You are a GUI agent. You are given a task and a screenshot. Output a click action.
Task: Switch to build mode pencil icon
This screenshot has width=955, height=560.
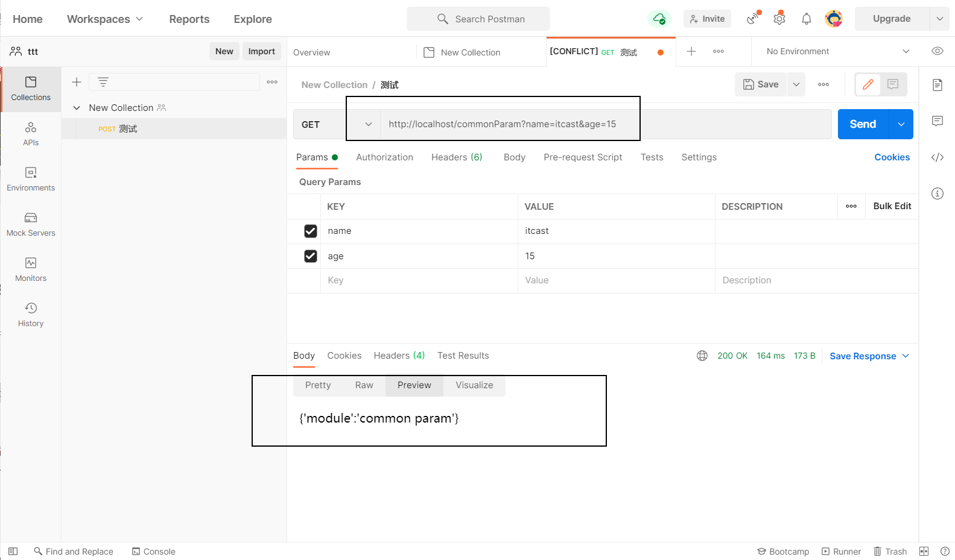[x=868, y=84]
